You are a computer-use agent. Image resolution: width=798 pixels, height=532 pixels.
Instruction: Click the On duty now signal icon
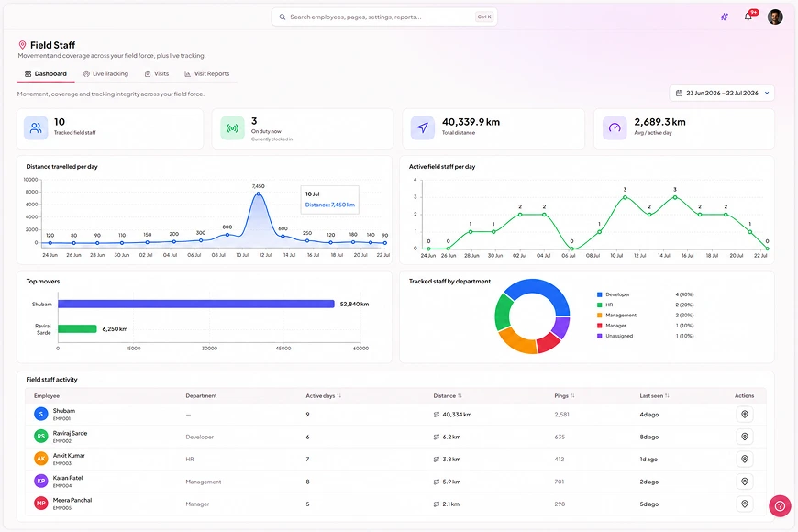(x=232, y=127)
